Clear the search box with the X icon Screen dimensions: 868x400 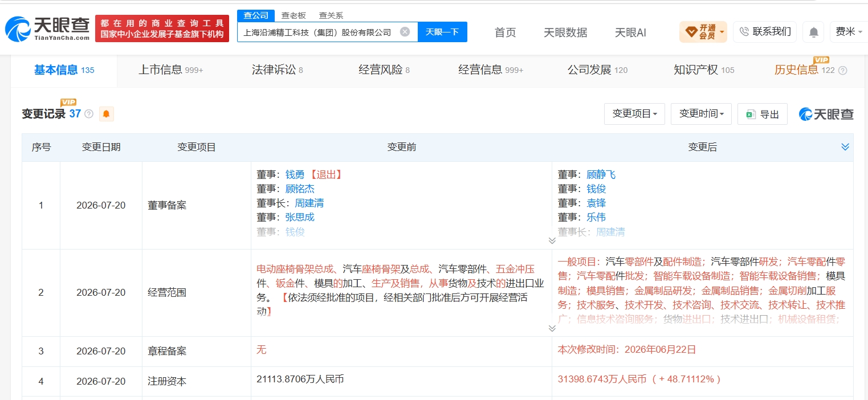pos(405,32)
